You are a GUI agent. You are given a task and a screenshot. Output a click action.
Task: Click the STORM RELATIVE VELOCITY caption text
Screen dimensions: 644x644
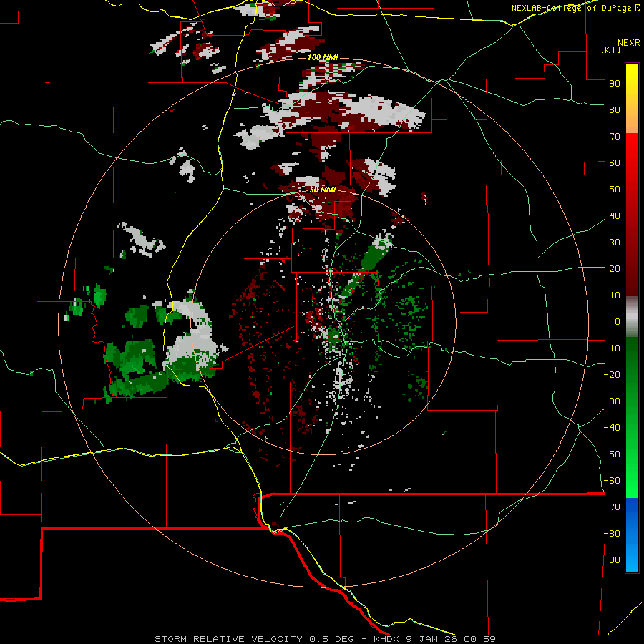(x=228, y=639)
